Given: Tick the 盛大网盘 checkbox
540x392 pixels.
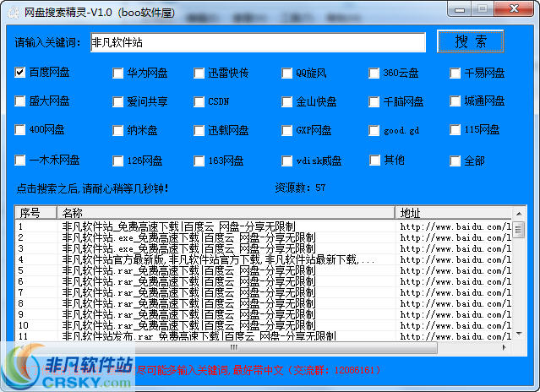Looking at the screenshot, I should coord(20,101).
